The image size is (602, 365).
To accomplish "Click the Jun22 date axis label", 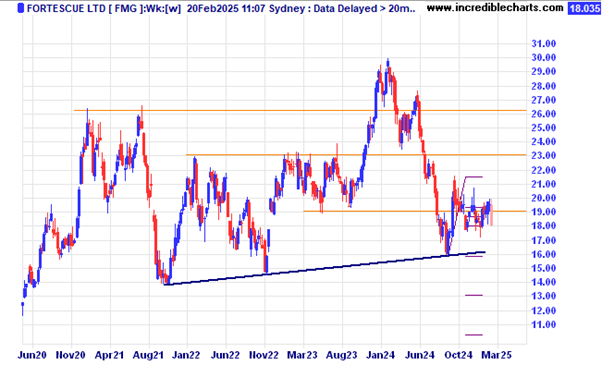I will 225,355.
